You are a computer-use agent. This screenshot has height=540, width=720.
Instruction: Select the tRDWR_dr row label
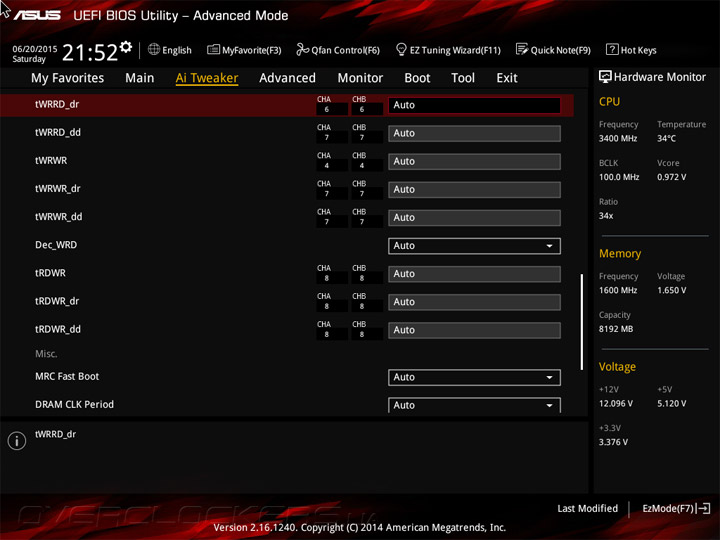pos(57,301)
